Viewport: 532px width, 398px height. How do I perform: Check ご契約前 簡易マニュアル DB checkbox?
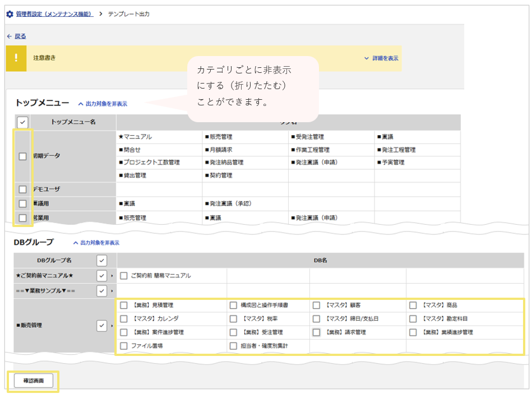[124, 276]
